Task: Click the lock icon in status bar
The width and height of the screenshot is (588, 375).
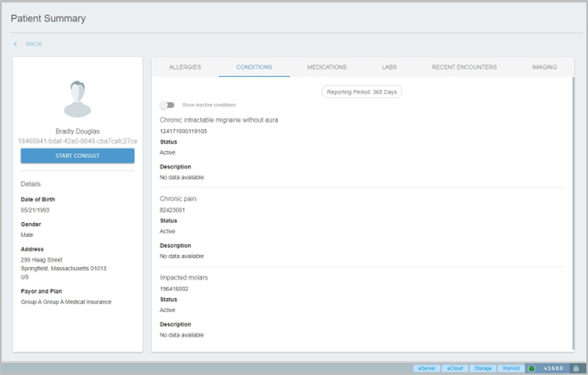Action: [x=576, y=368]
